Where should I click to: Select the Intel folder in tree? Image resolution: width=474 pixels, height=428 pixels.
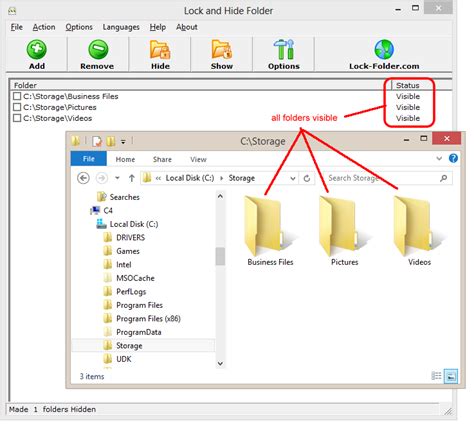124,265
